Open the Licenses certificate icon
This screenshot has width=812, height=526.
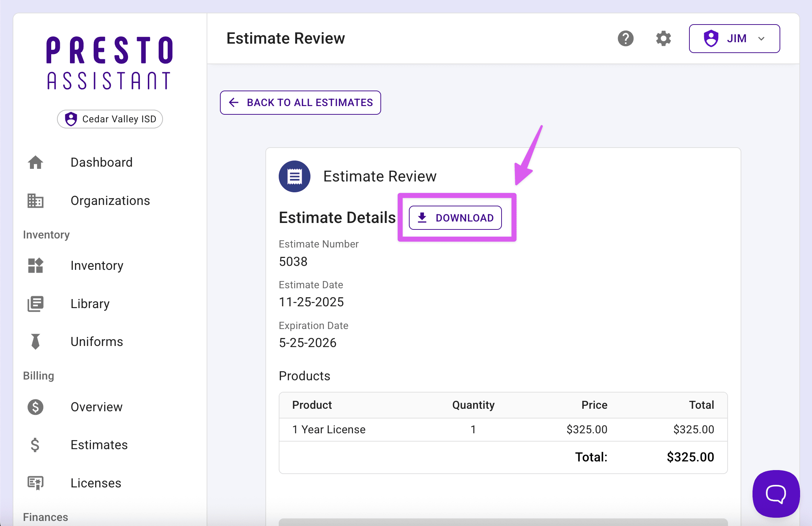point(35,483)
